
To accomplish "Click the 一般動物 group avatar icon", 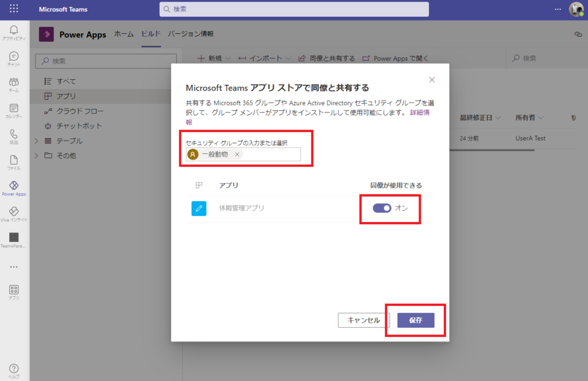I will 193,154.
